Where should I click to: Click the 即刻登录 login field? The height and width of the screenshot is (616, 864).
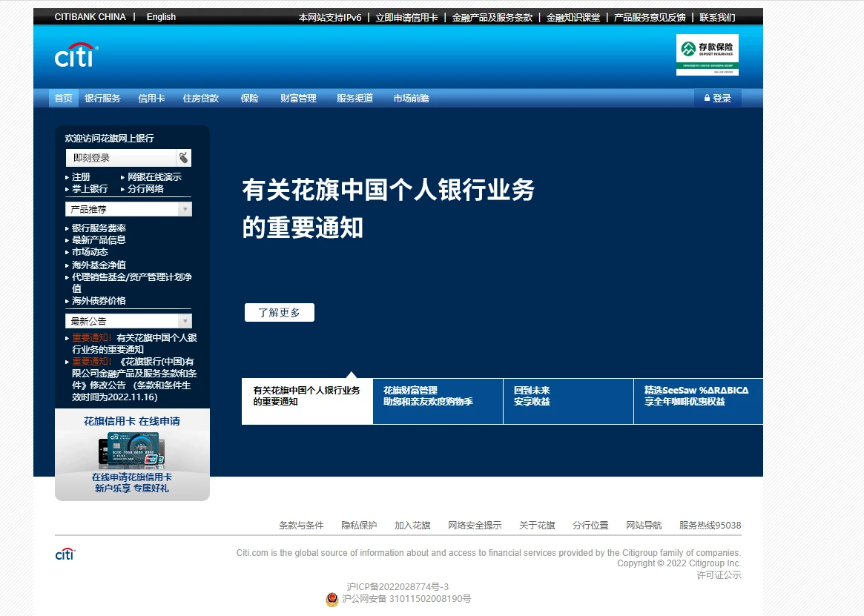tap(120, 158)
